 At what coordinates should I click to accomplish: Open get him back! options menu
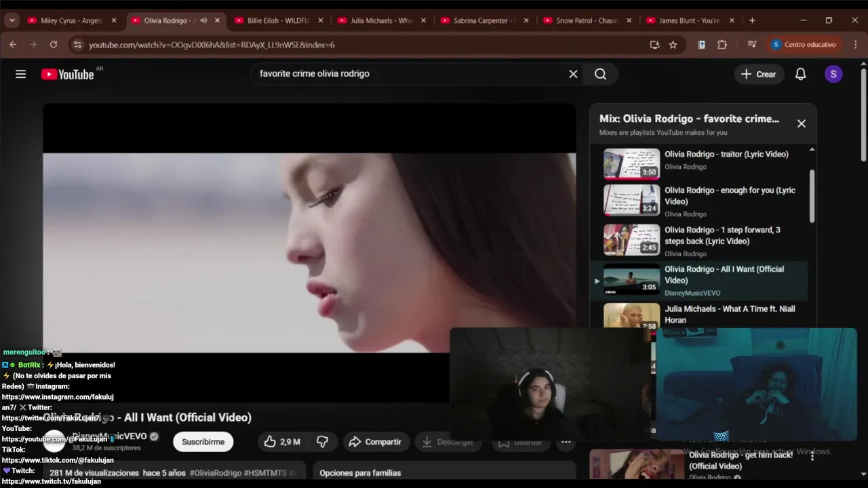pos(812,456)
